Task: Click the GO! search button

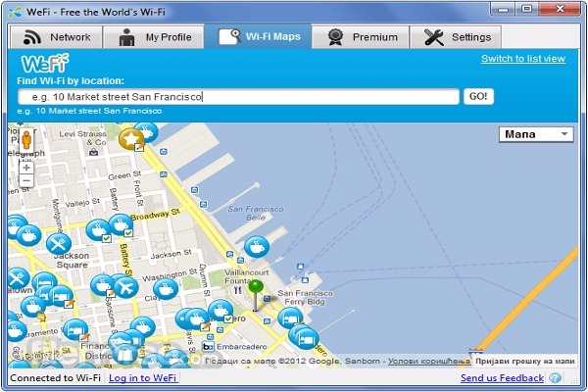Action: click(478, 96)
